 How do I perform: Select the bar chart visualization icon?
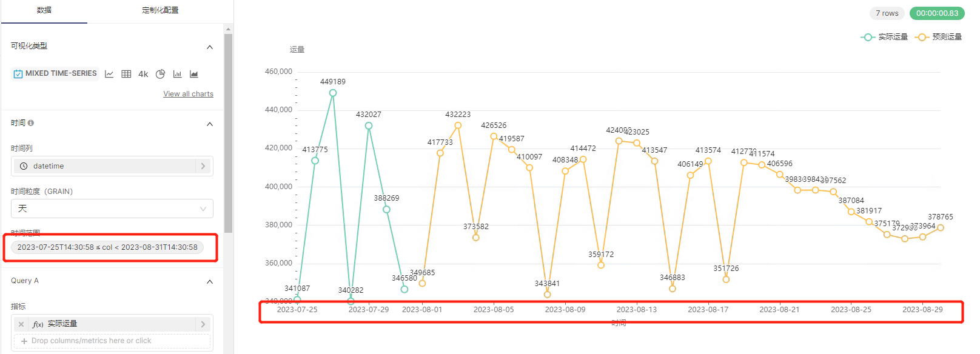tap(177, 74)
